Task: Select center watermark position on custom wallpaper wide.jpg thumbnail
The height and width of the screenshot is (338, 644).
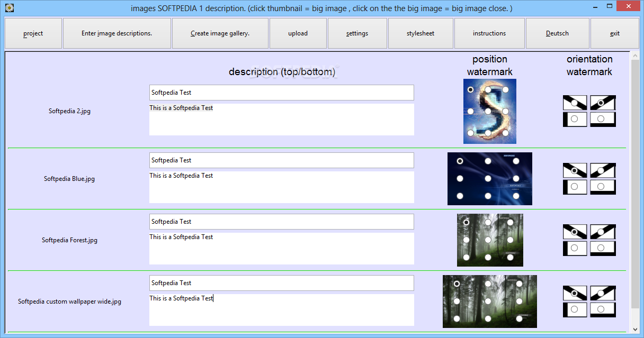Action: pos(488,302)
